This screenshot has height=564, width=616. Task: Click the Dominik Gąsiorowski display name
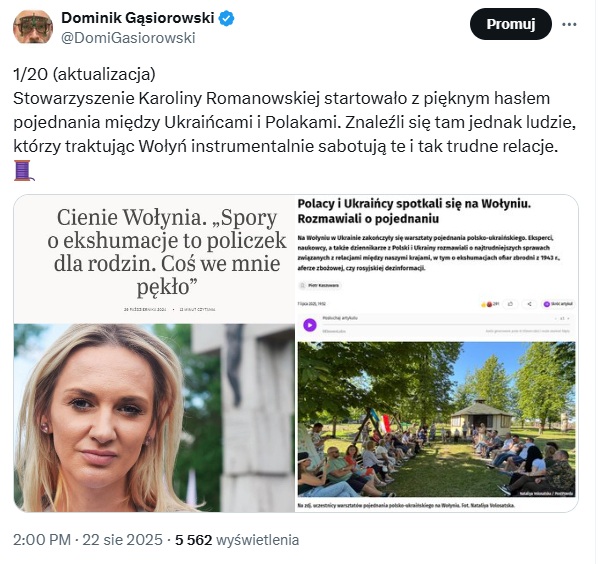pyautogui.click(x=138, y=18)
